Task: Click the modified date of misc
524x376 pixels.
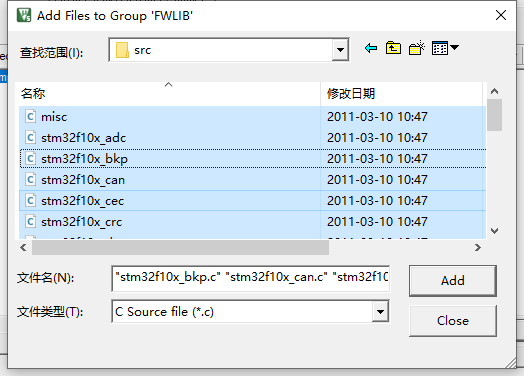Action: coord(377,117)
